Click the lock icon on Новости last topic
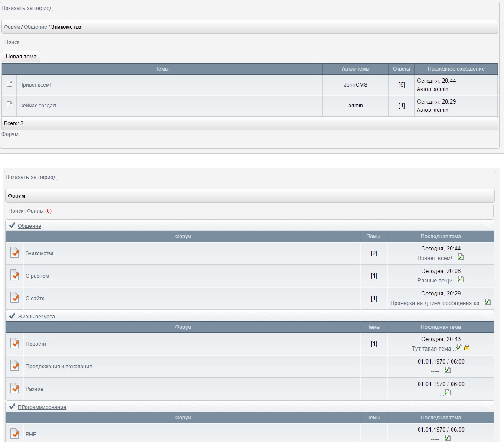Viewport: 504px width, 448px height. coord(467,347)
